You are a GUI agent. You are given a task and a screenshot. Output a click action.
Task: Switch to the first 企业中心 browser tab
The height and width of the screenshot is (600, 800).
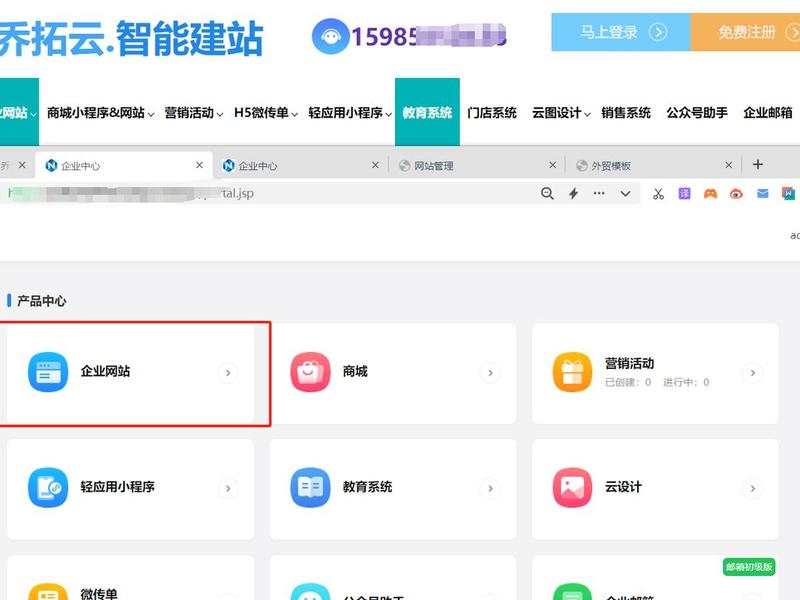pos(123,165)
